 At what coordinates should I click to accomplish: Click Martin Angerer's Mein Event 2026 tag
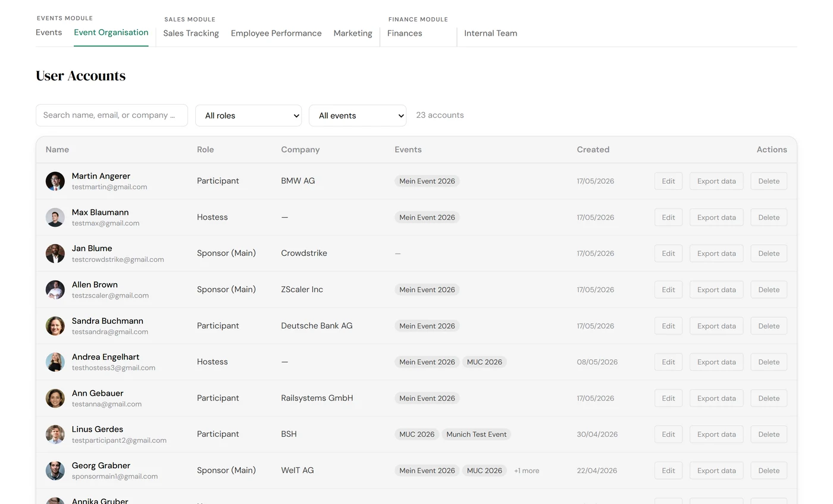point(427,181)
